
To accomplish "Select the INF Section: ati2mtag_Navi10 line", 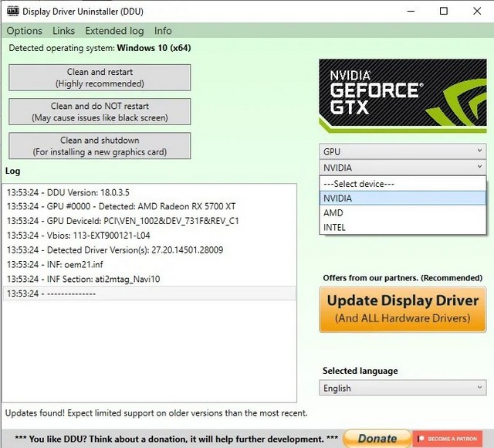I will point(149,279).
